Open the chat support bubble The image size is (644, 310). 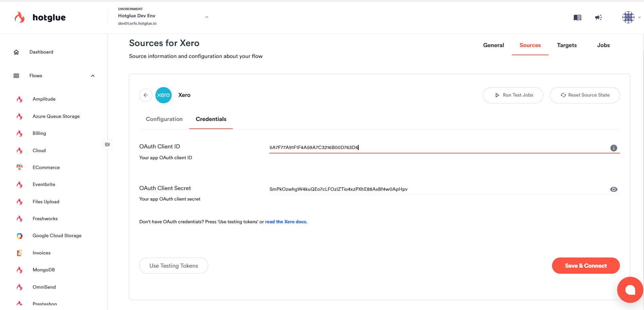click(x=630, y=290)
